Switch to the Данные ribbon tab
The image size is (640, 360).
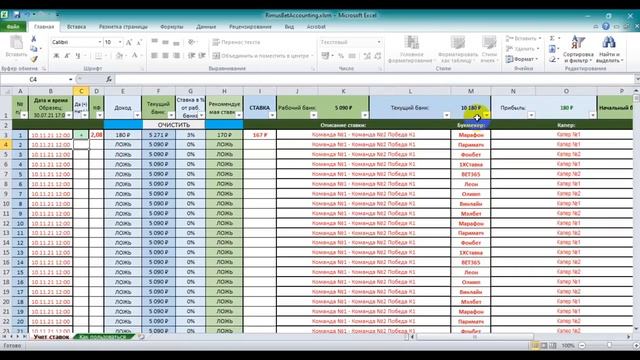pos(206,27)
